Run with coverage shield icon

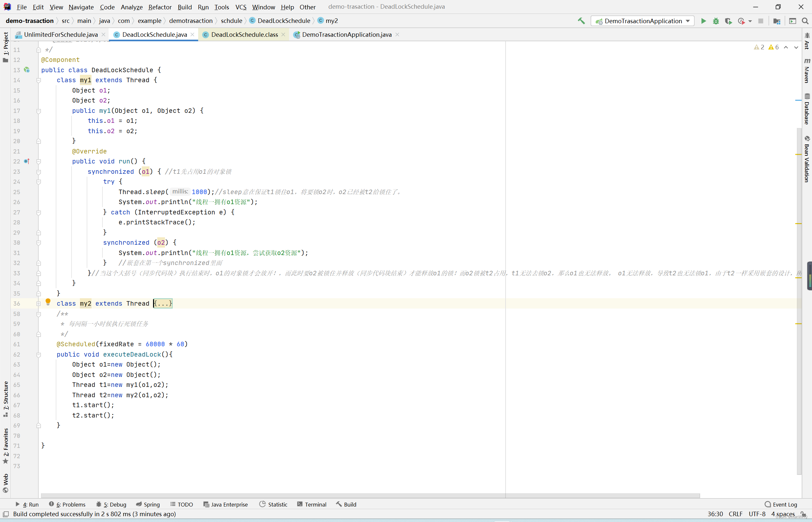pos(728,21)
